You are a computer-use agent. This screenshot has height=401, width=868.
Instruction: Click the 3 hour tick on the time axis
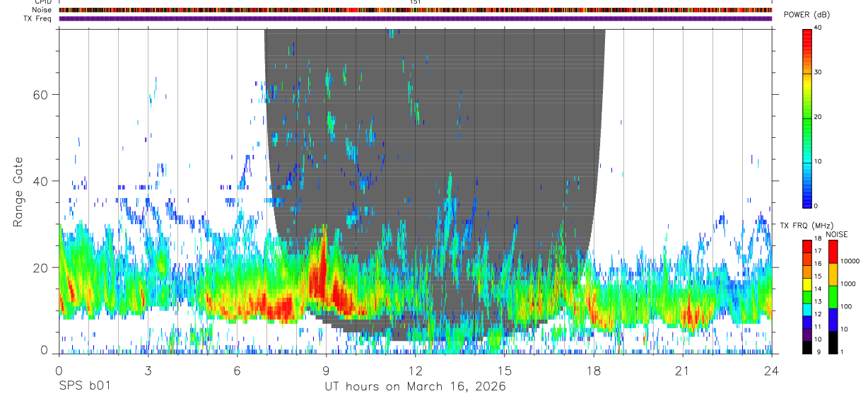(x=148, y=370)
